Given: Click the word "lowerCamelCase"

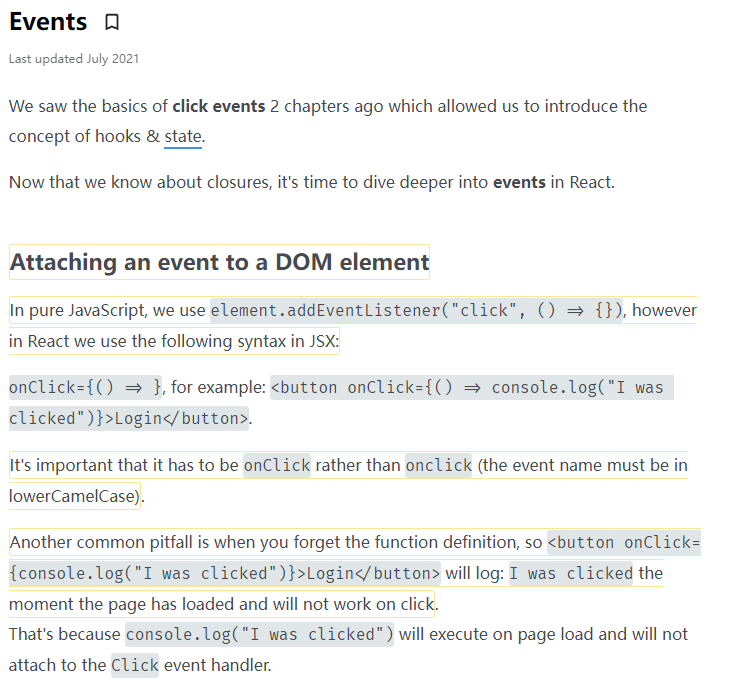Looking at the screenshot, I should click(x=74, y=495).
